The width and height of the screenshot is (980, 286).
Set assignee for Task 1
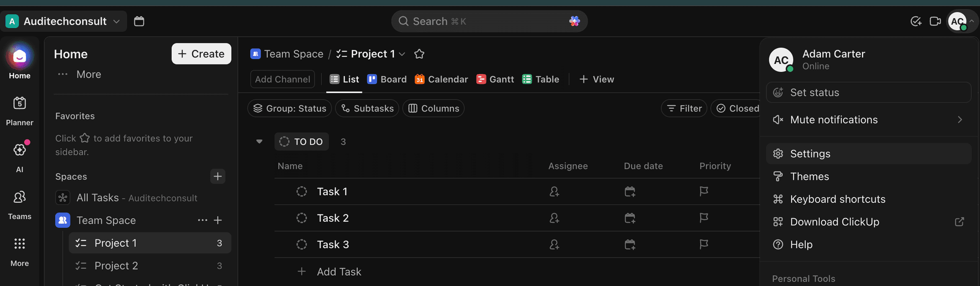tap(554, 192)
